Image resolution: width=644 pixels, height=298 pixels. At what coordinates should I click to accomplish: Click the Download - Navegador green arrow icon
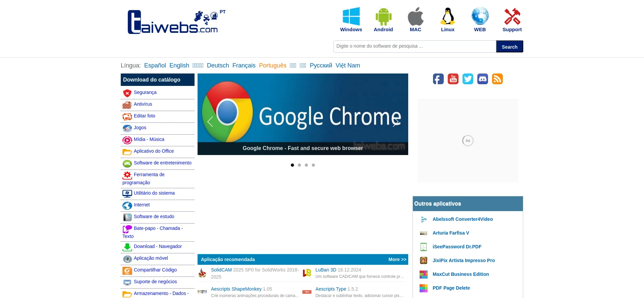(x=127, y=247)
